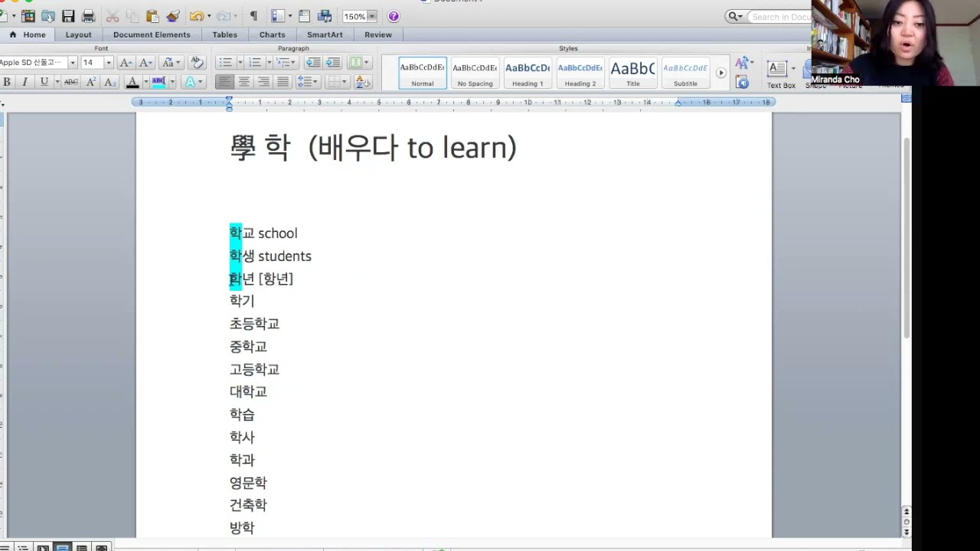The image size is (980, 551).
Task: Toggle show paragraph marks ¶
Action: coord(253,16)
